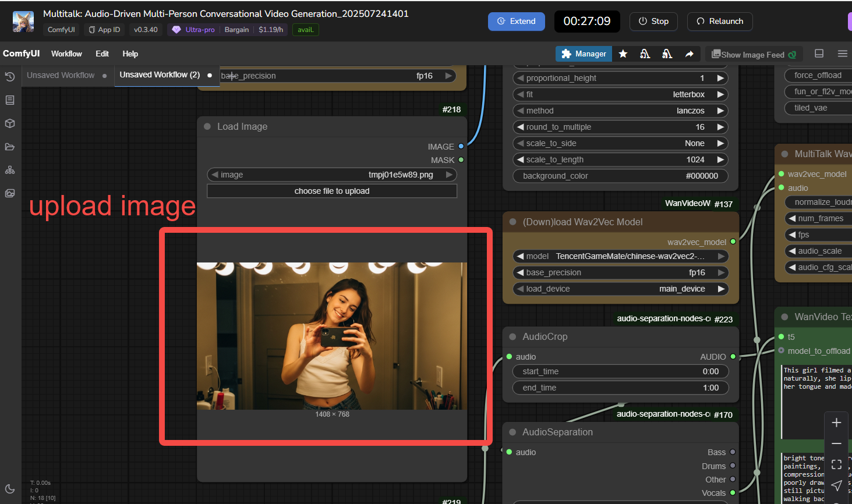Change the method lanczos option
The image size is (852, 504).
[x=621, y=111]
